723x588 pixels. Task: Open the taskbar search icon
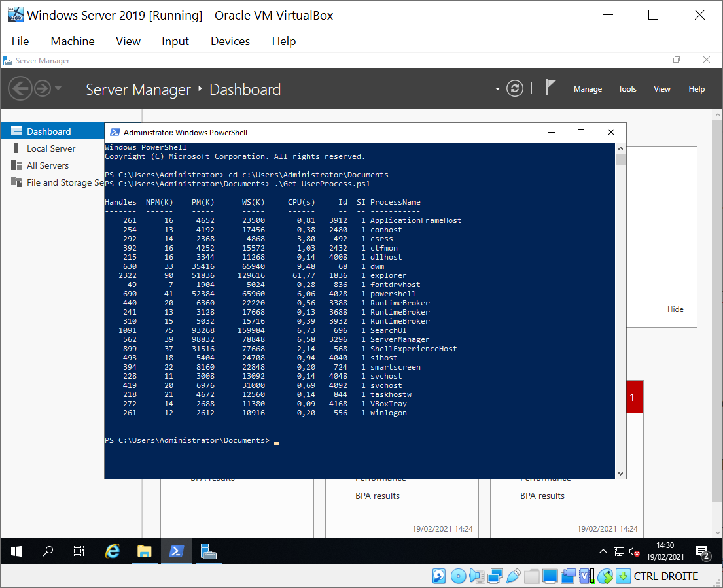(x=48, y=551)
